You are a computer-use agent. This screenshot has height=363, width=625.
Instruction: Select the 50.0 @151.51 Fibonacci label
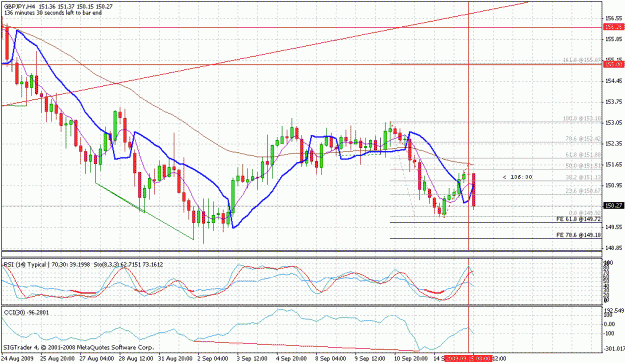tap(583, 166)
